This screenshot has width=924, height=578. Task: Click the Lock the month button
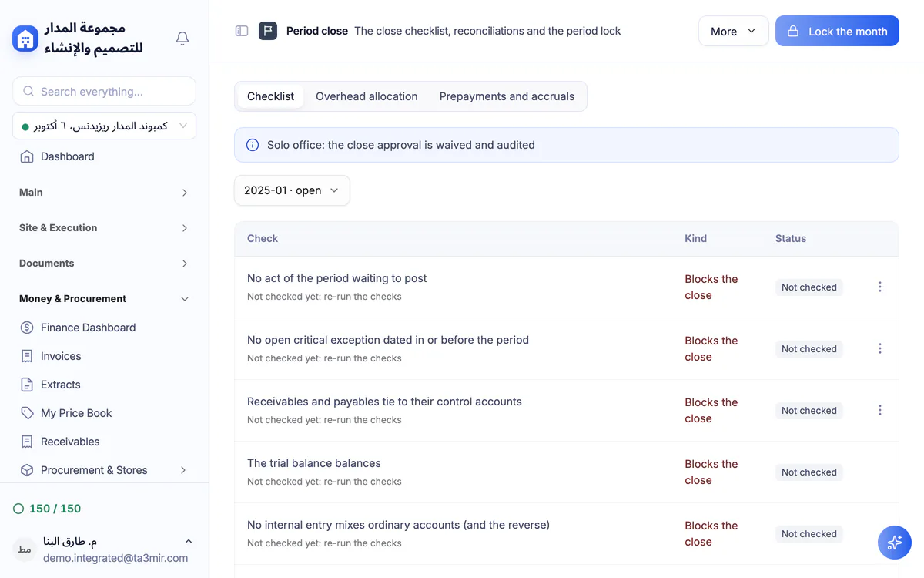[x=837, y=31]
